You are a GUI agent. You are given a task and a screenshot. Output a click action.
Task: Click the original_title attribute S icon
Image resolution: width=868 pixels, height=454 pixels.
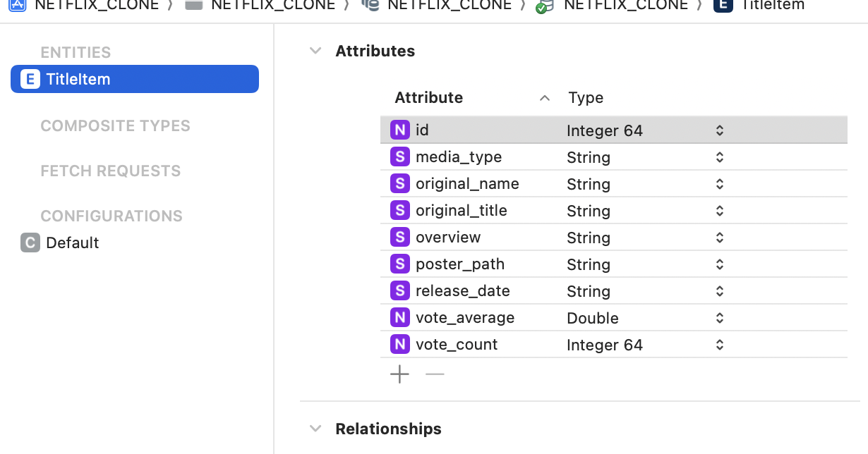tap(400, 210)
